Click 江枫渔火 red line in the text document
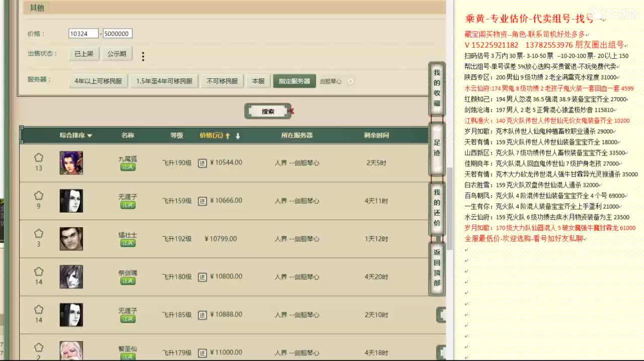The height and width of the screenshot is (361, 644). coord(547,121)
